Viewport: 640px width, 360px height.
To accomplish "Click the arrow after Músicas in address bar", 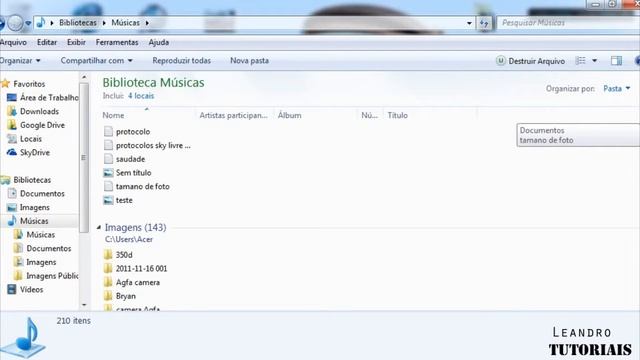I will [147, 23].
